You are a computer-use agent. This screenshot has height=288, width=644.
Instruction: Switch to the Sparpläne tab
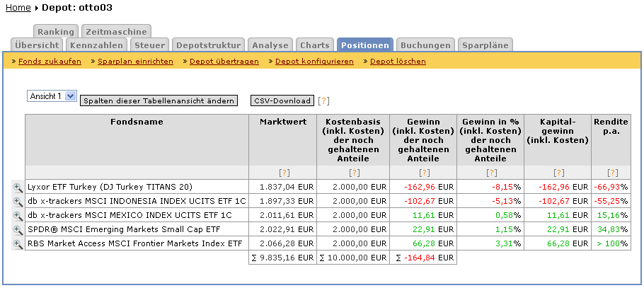[x=485, y=45]
